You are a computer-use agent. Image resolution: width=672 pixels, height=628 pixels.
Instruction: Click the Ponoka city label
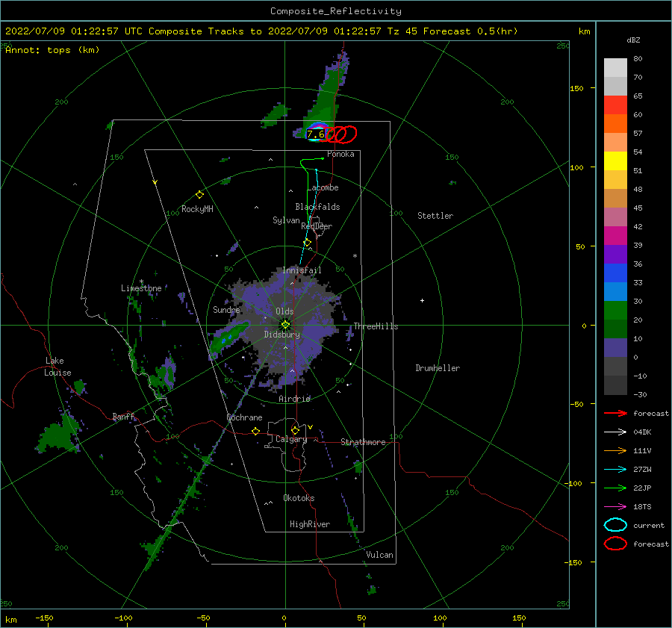coord(340,154)
